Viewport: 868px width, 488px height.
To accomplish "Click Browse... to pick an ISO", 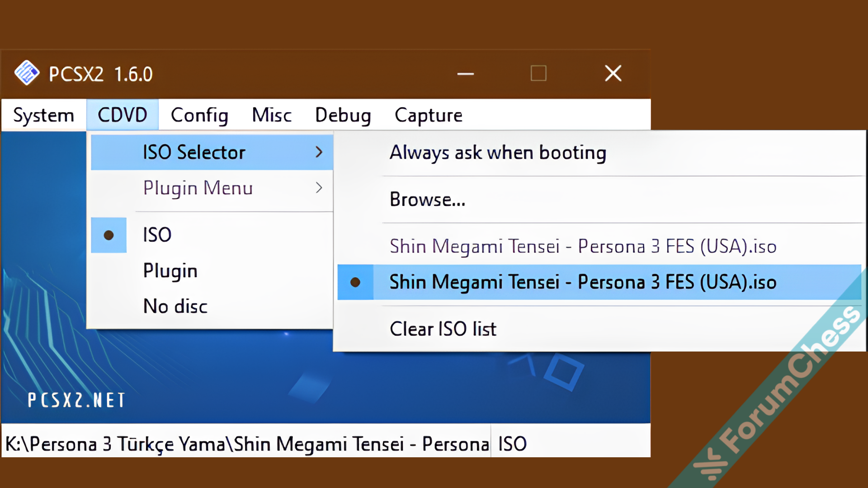I will 599,199.
